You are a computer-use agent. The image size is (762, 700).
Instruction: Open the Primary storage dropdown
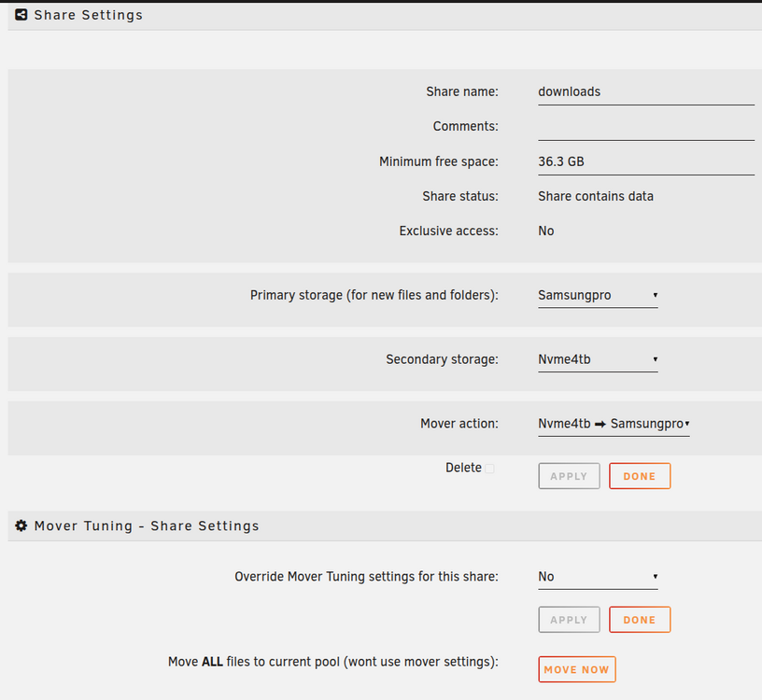coord(598,295)
